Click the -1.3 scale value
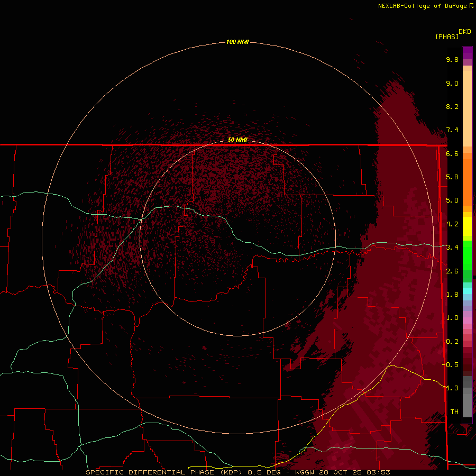This screenshot has width=476, height=476. 451,388
